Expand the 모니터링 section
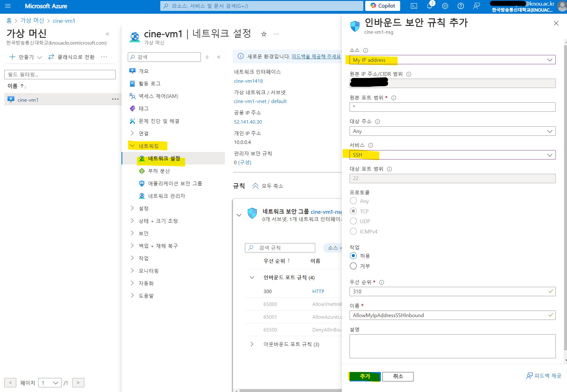 [132, 271]
